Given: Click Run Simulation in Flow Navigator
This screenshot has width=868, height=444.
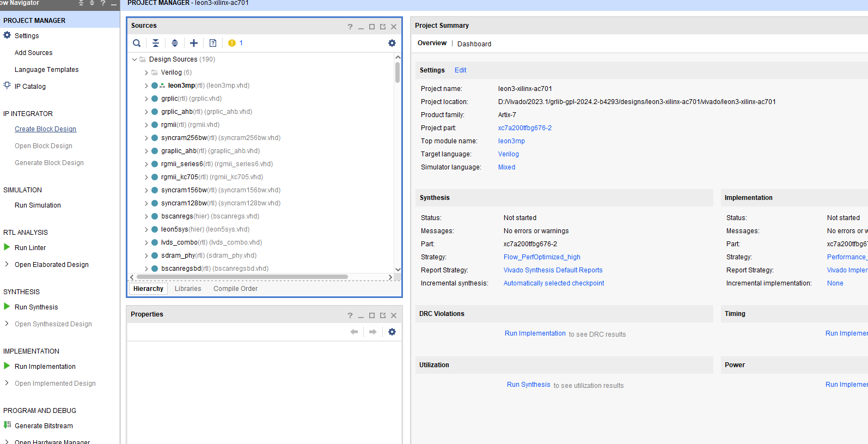Looking at the screenshot, I should tap(38, 205).
